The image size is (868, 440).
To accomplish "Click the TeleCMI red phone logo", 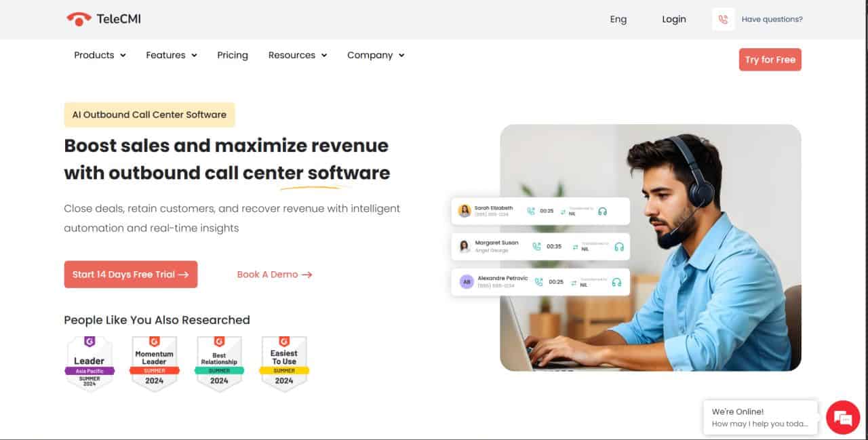I will click(x=79, y=20).
